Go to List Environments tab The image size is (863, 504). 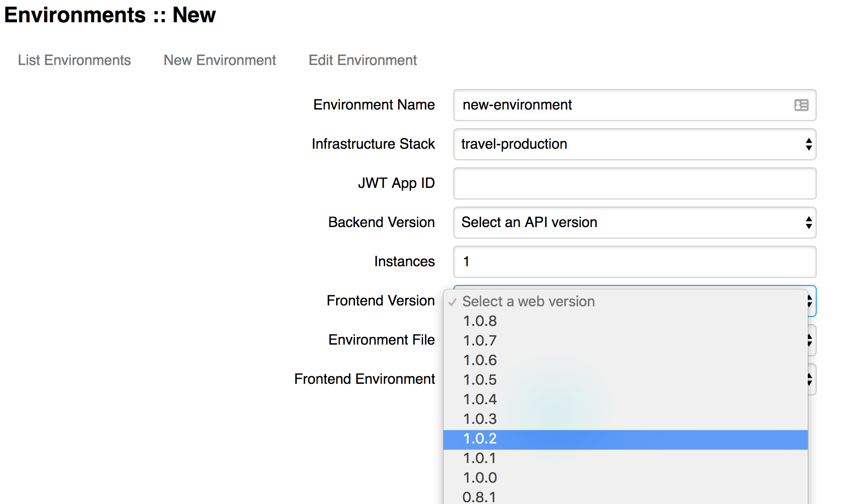pyautogui.click(x=74, y=60)
